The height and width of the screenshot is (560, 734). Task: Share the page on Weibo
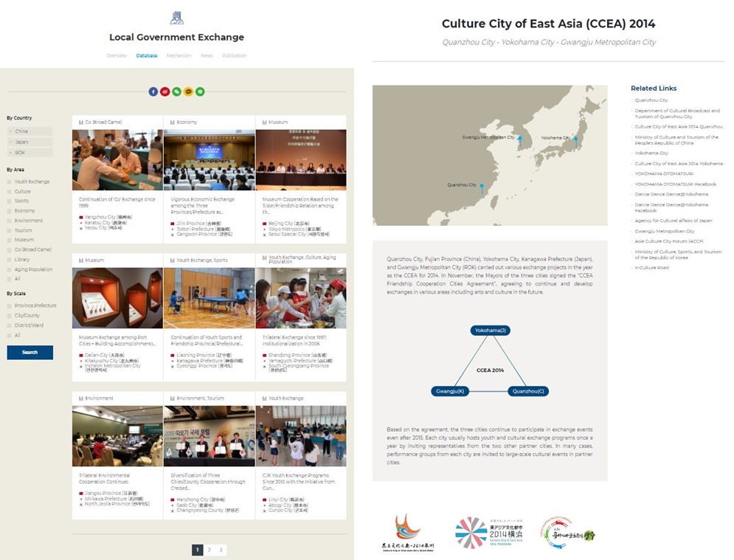coord(165,91)
